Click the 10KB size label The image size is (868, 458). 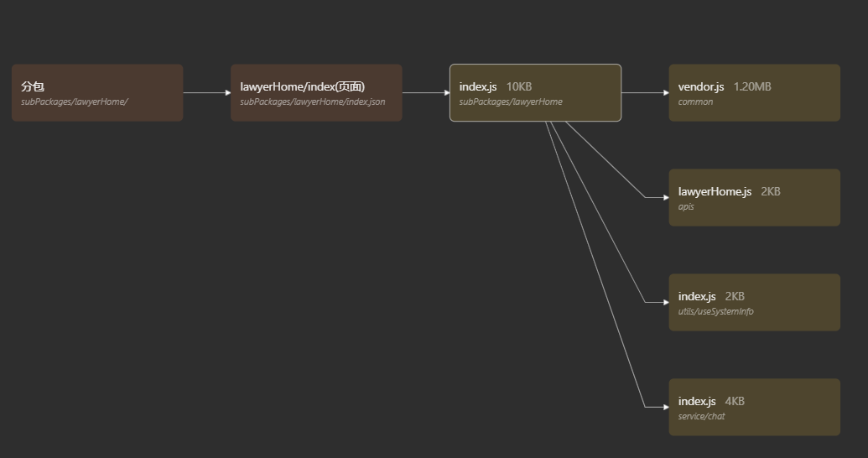pyautogui.click(x=518, y=86)
